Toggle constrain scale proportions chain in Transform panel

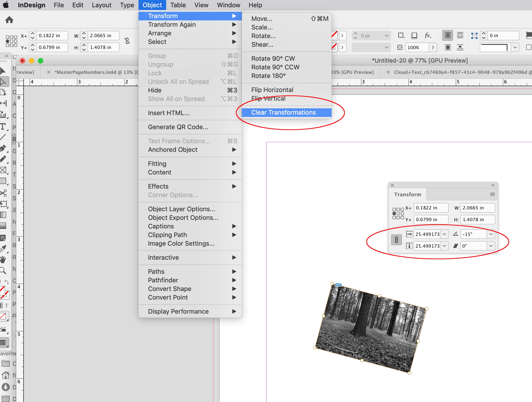[396, 240]
